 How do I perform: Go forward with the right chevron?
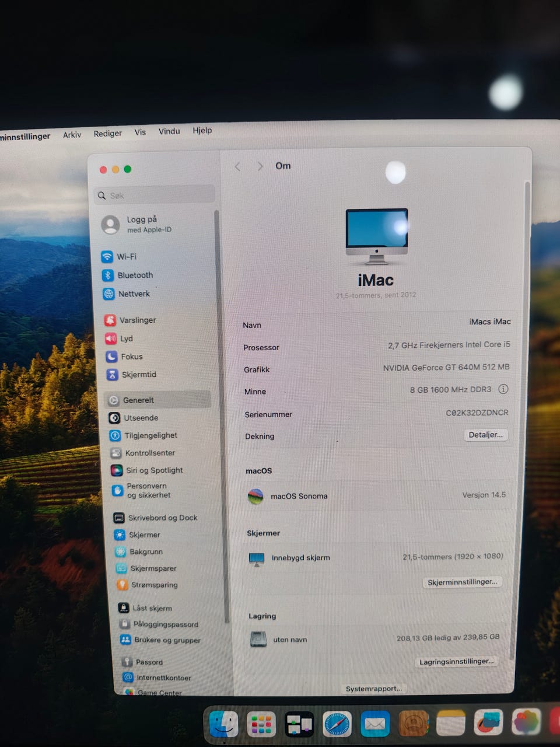coord(260,166)
